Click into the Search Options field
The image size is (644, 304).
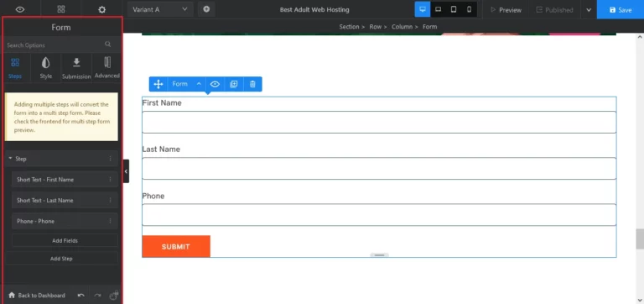pyautogui.click(x=54, y=45)
